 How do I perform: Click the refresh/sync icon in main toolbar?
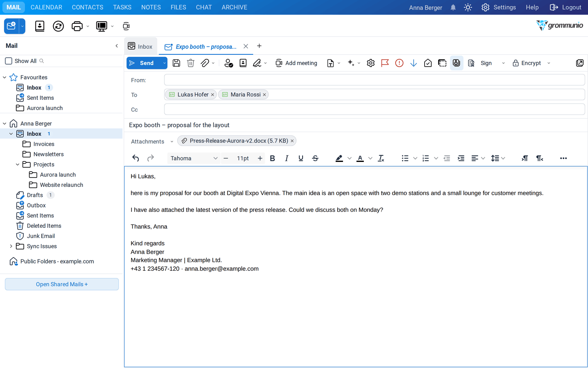pyautogui.click(x=58, y=26)
